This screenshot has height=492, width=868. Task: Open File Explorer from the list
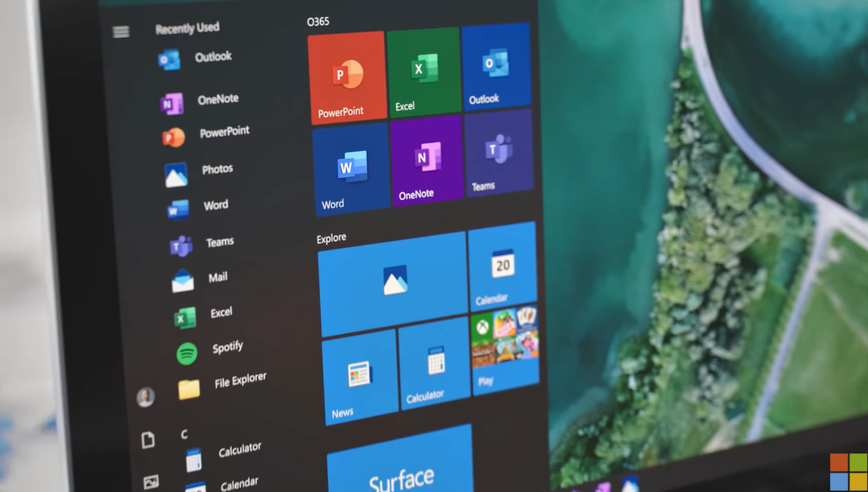(x=223, y=384)
